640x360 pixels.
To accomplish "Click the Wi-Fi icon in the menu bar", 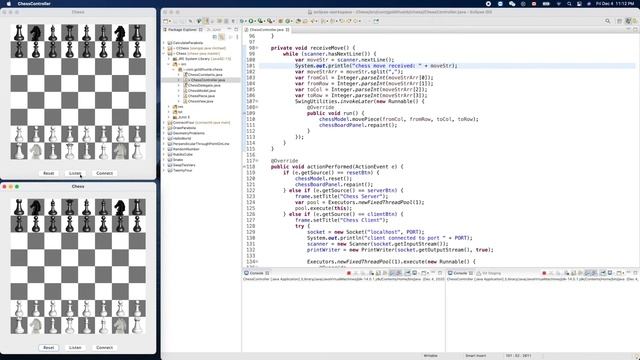I will (x=558, y=4).
